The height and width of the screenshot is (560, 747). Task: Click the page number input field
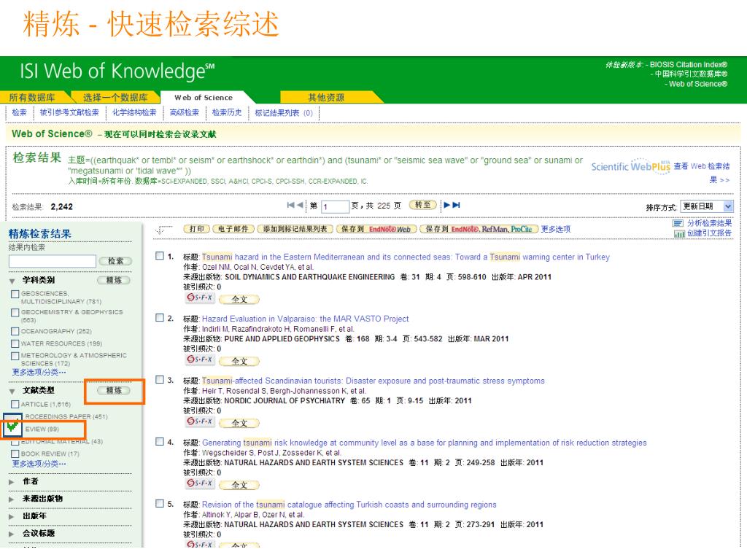pyautogui.click(x=335, y=206)
